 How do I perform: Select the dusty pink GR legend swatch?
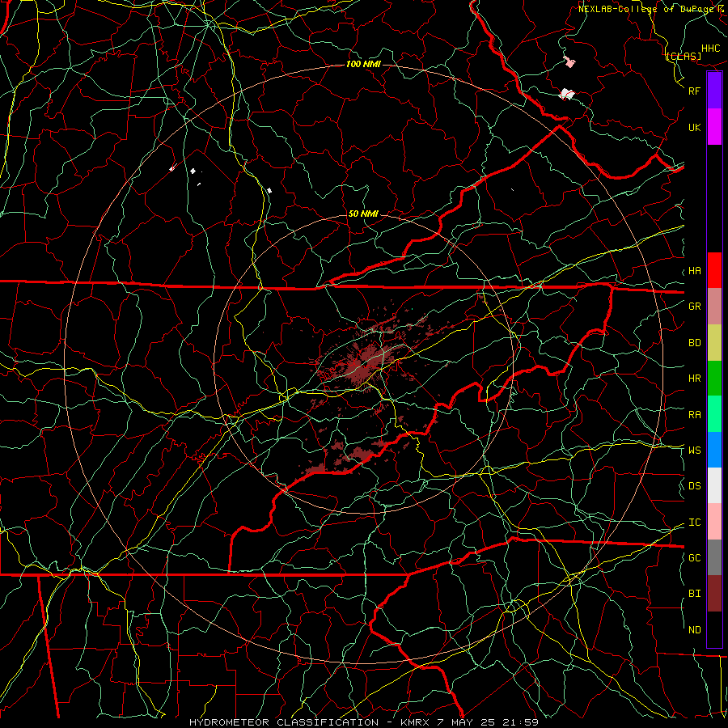[x=714, y=307]
